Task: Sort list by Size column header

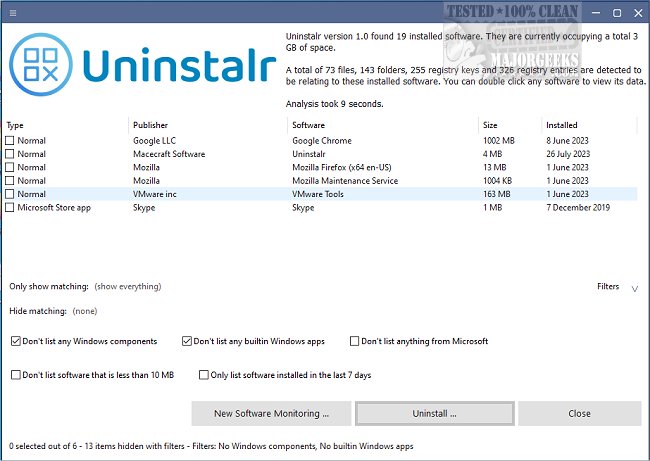Action: pos(490,125)
